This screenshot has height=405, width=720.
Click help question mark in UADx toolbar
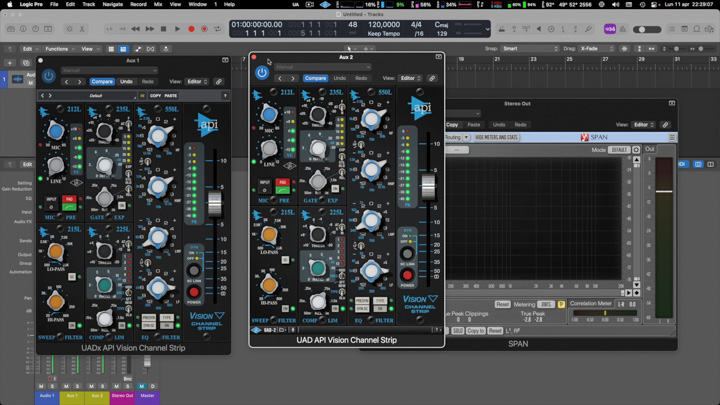(225, 96)
